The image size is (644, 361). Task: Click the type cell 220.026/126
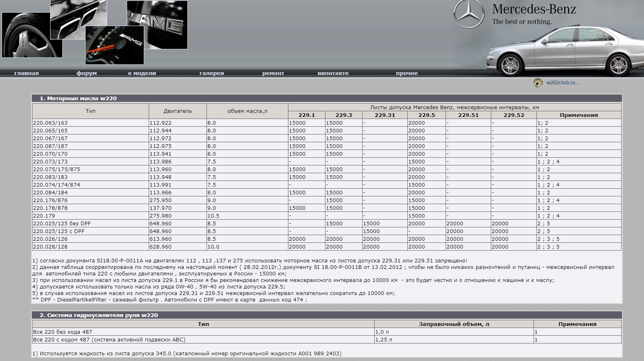click(x=90, y=239)
